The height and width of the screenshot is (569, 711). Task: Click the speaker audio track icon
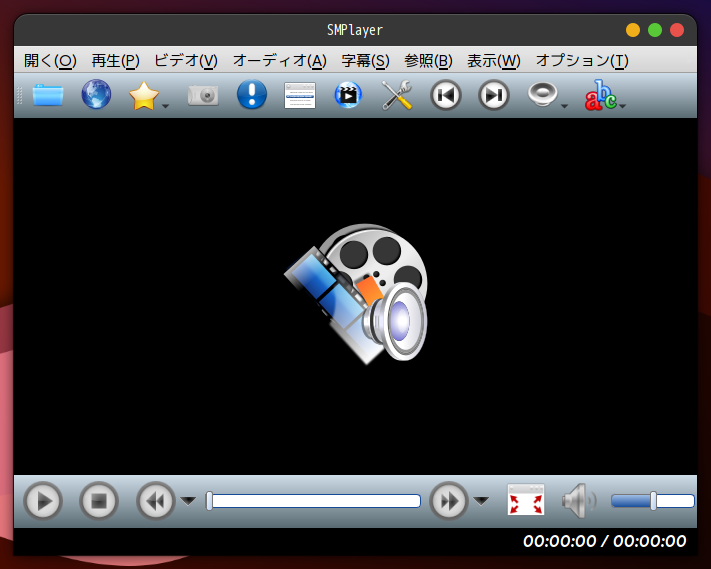coord(543,94)
